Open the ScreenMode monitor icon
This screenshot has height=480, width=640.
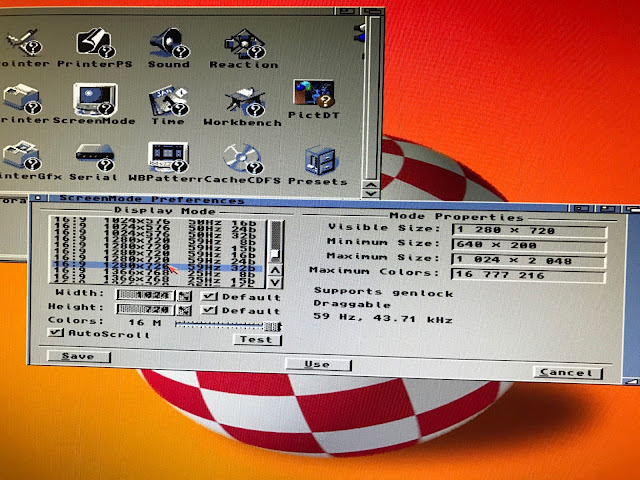coord(96,99)
